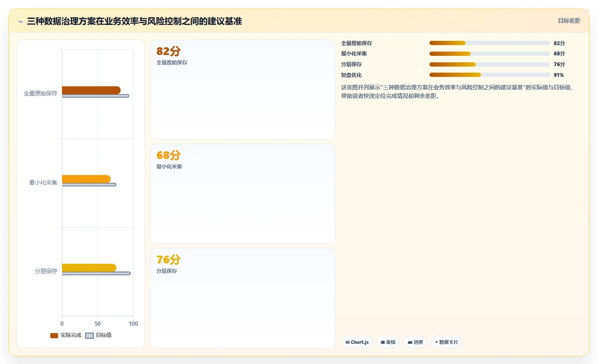Click the gray target bar for 全量原始保存
Image resolution: width=598 pixels, height=364 pixels.
(95, 96)
